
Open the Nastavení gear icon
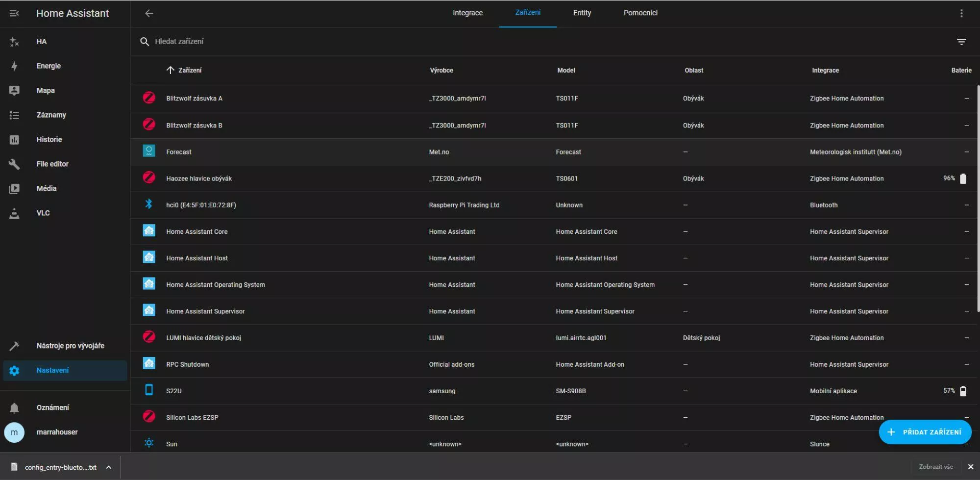tap(14, 371)
